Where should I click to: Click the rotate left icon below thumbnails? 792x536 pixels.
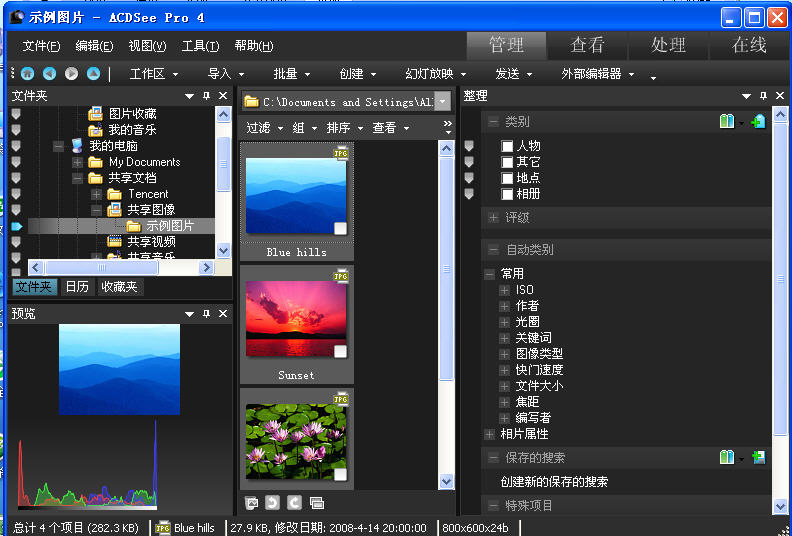click(x=272, y=502)
